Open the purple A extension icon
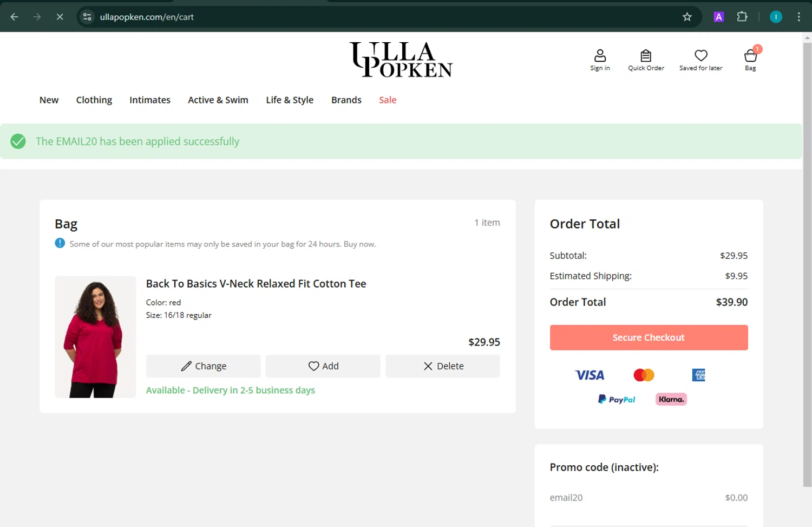Viewport: 812px width, 527px height. (718, 17)
